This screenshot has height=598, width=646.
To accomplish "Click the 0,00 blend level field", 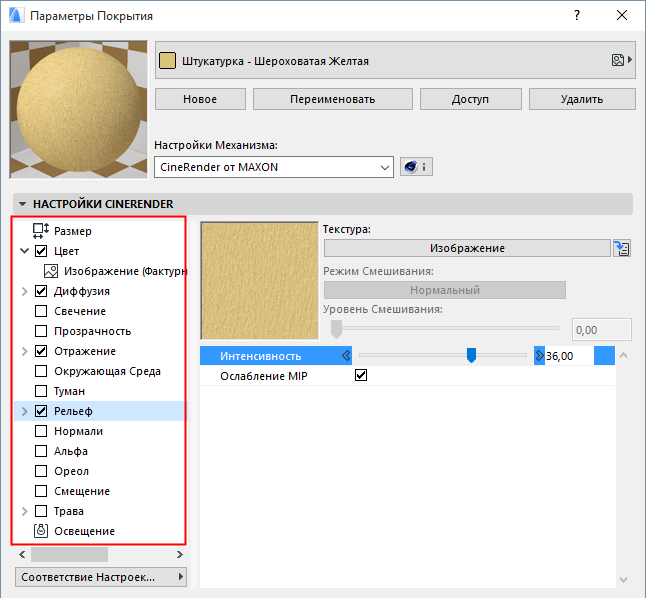I will pos(602,330).
